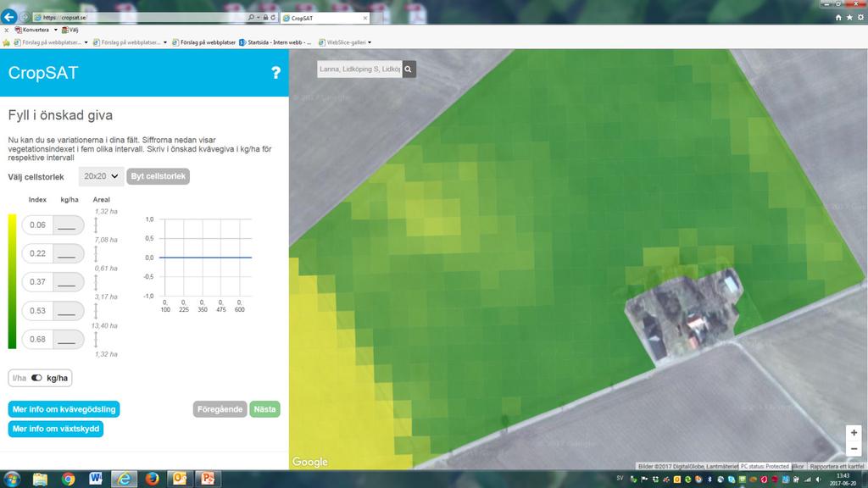This screenshot has height=488, width=868.
Task: Click the kg/ha field for index 0.37
Action: (x=67, y=281)
